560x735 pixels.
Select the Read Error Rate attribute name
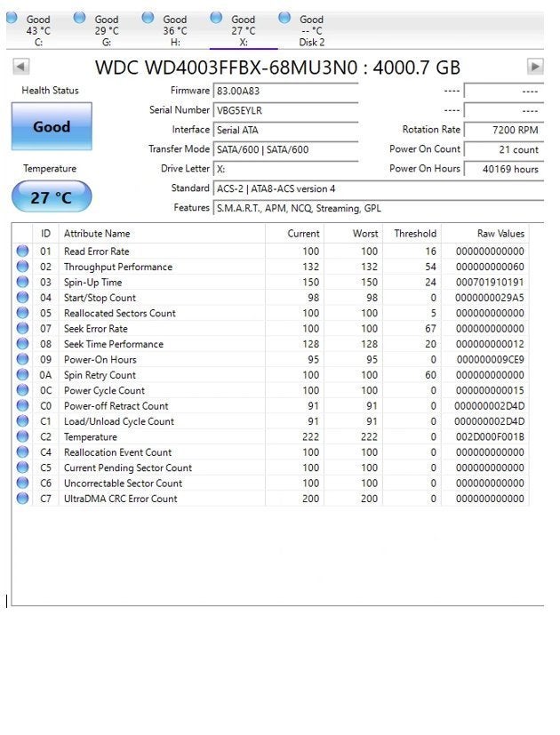click(x=97, y=252)
